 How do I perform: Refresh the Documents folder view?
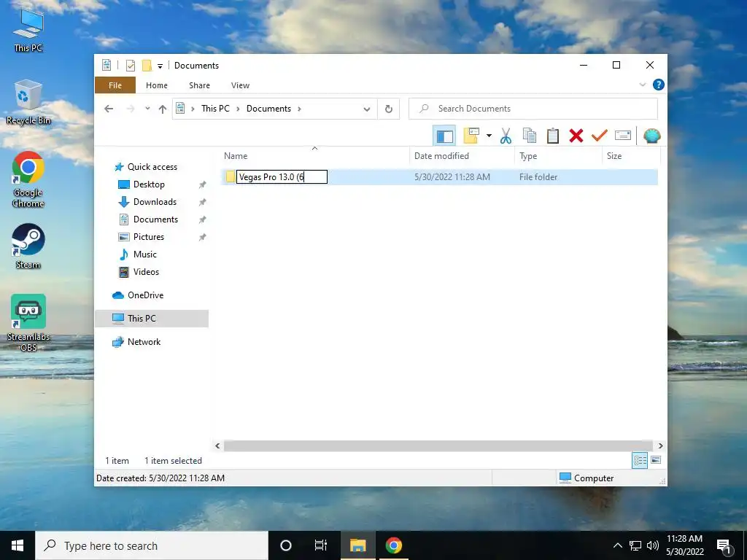(x=389, y=109)
